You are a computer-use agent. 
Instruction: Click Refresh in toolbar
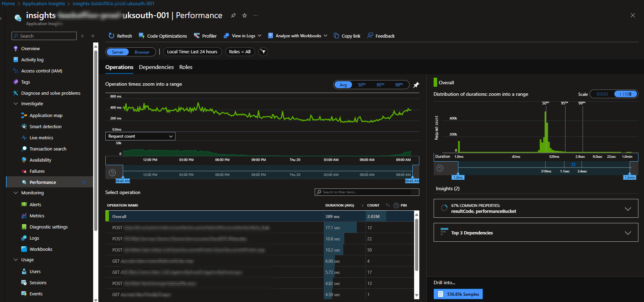point(120,36)
